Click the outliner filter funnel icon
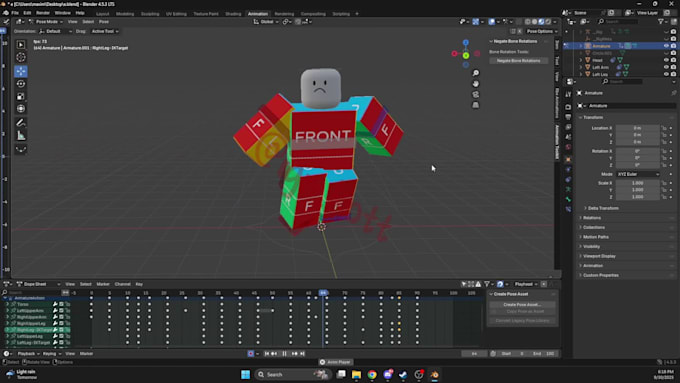The height and width of the screenshot is (383, 680). 660,21
